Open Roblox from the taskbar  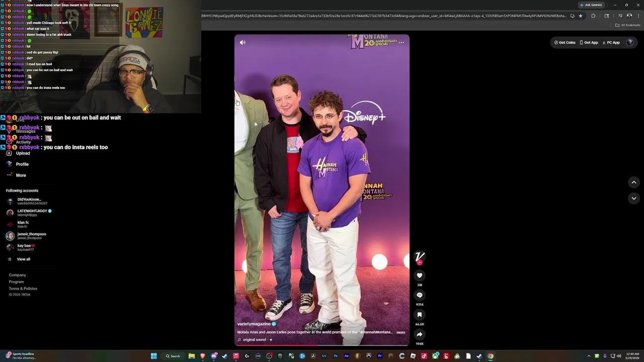[413, 356]
